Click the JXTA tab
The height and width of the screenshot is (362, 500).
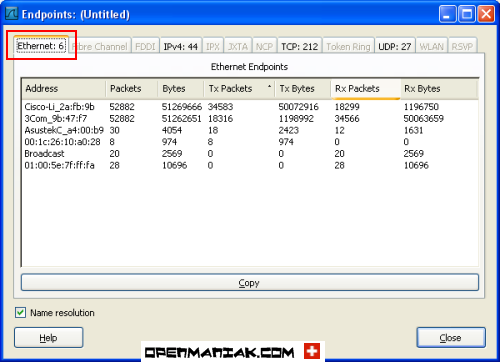tap(238, 46)
